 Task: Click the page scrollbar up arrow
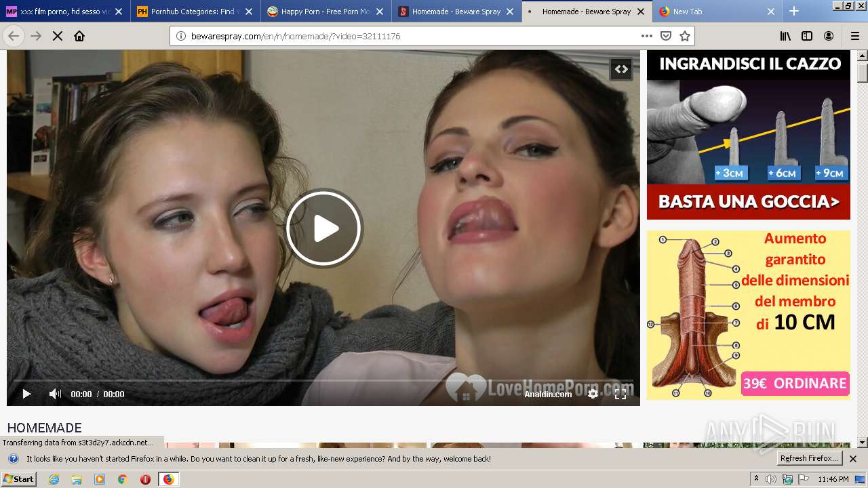pos(863,56)
